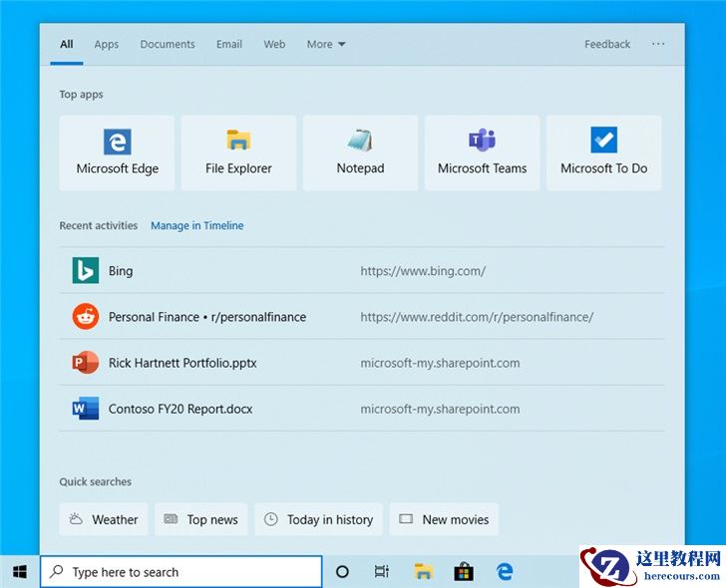Open the File Explorer top app tile

[x=238, y=152]
